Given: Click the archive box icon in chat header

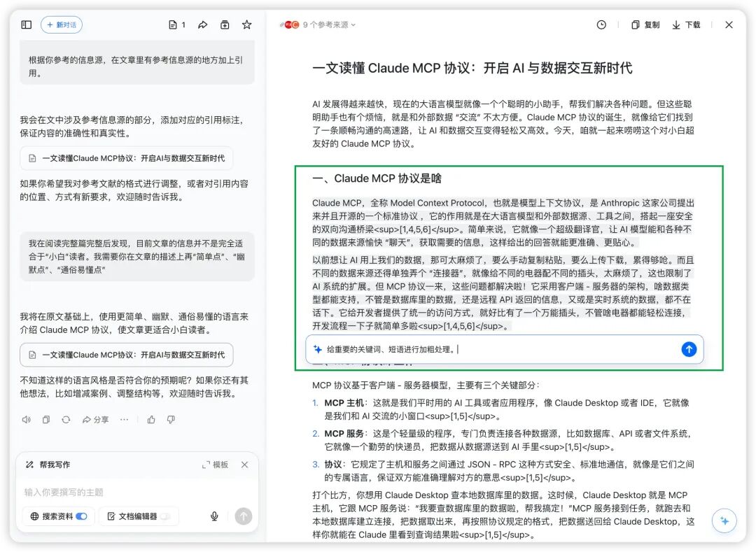Looking at the screenshot, I should (x=225, y=24).
